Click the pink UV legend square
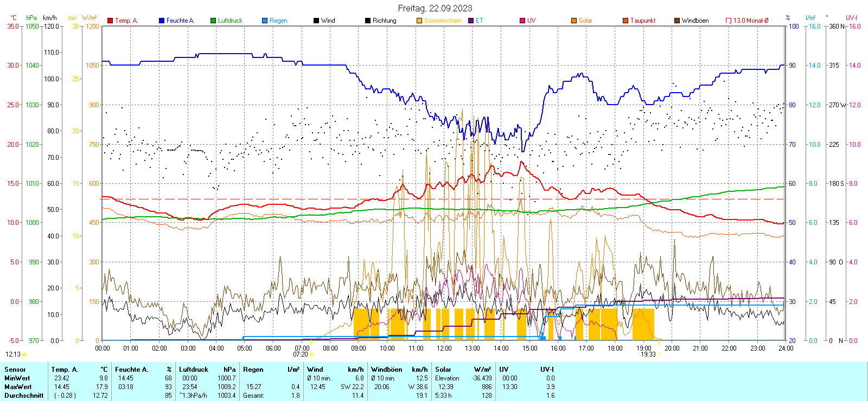This screenshot has width=868, height=401. point(522,21)
